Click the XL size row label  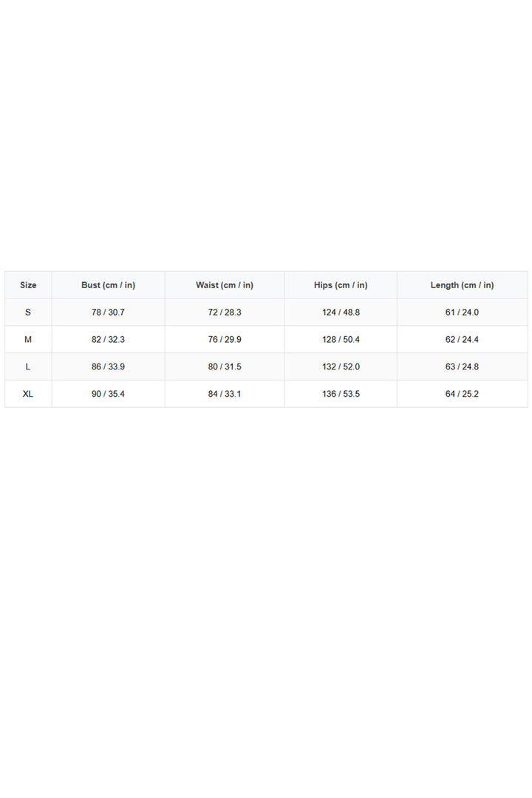click(28, 394)
